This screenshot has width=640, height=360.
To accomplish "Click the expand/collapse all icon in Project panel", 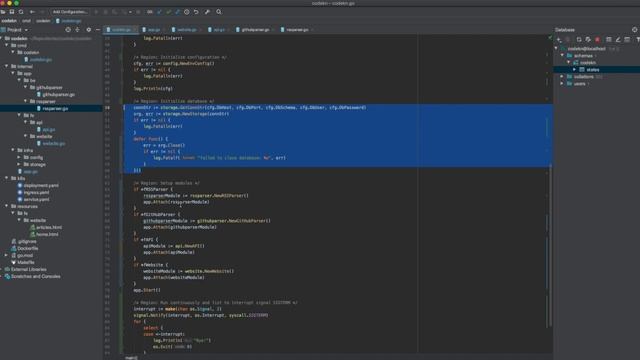I will [x=77, y=30].
